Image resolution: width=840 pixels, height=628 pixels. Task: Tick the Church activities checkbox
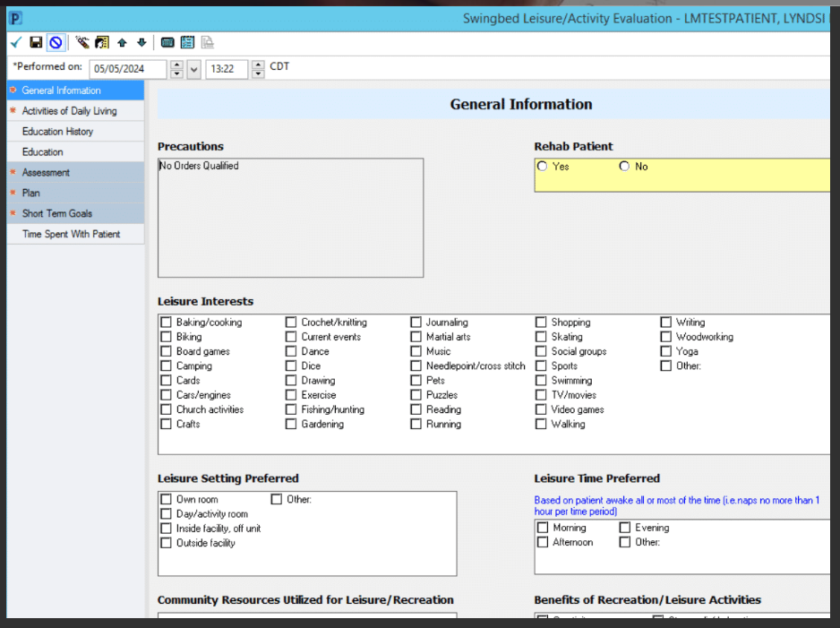(x=166, y=409)
